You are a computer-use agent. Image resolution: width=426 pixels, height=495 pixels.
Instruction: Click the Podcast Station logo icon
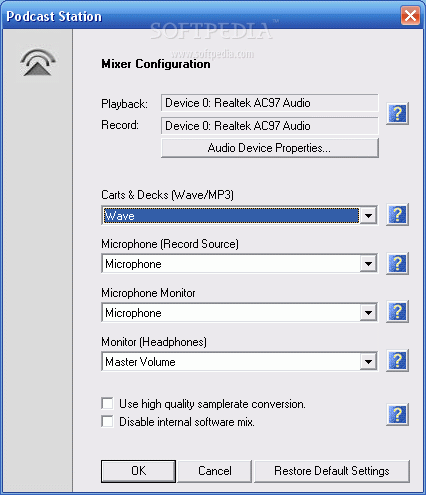coord(37,63)
